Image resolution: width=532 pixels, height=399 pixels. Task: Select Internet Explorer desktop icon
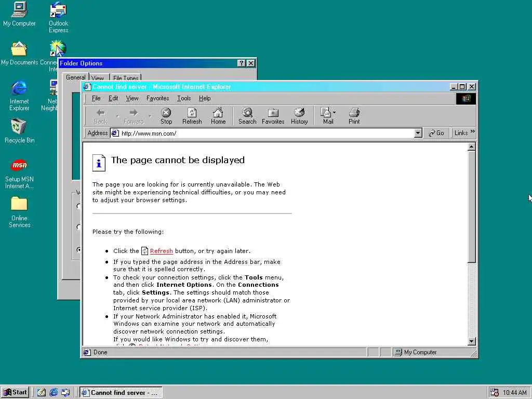coord(19,96)
